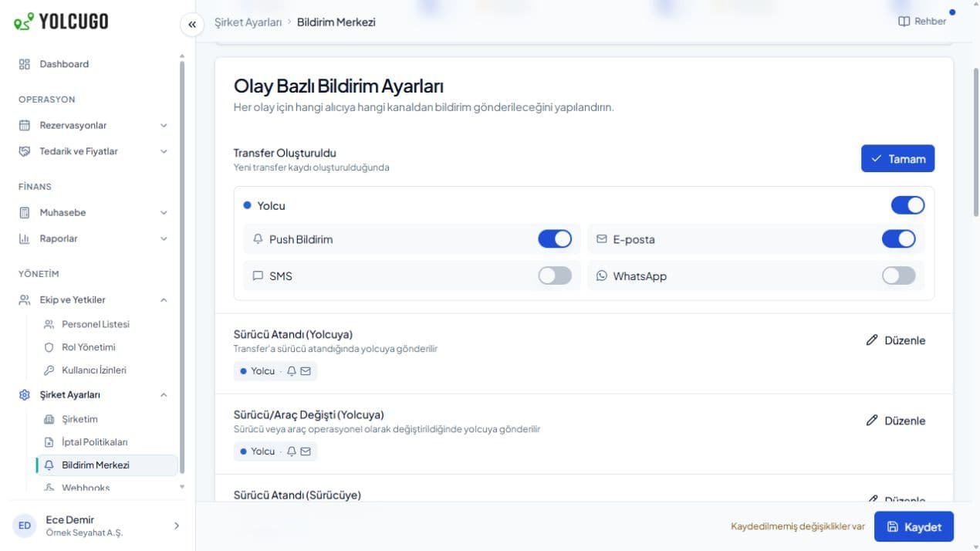
Task: Click the Tamam button
Action: tap(897, 158)
